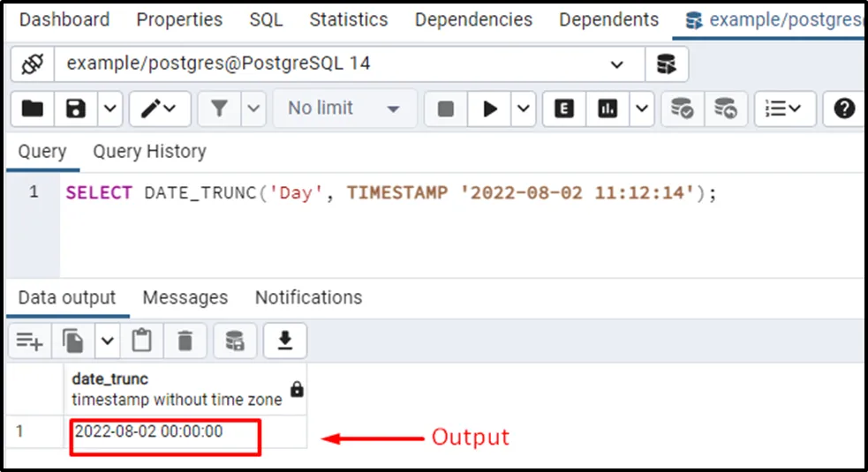Viewport: 868px width, 472px height.
Task: Click the Save File floppy icon
Action: pyautogui.click(x=76, y=109)
